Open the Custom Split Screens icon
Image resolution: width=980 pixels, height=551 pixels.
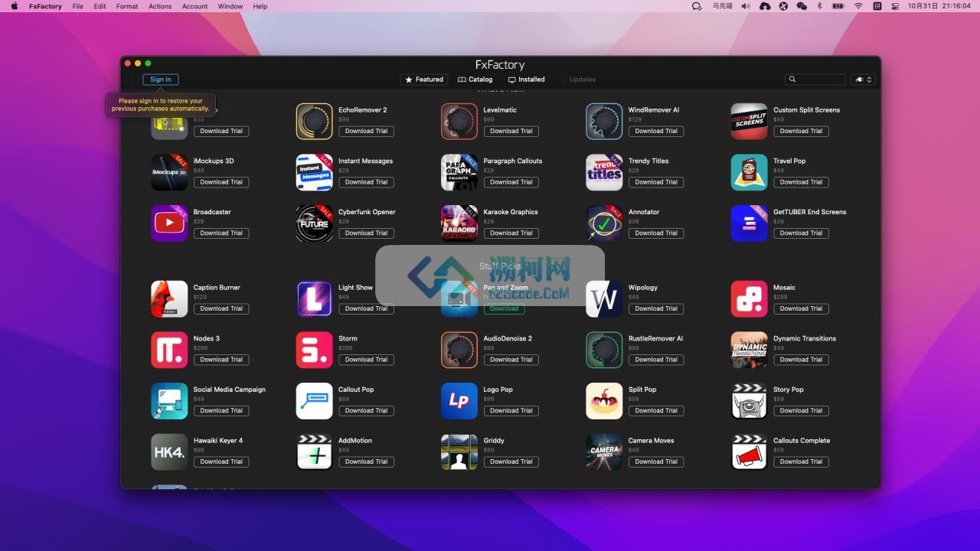click(749, 121)
